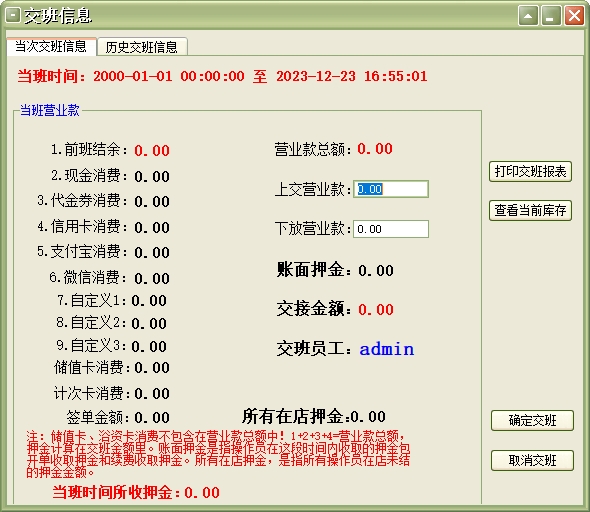Close the 交班信息 dialog
The height and width of the screenshot is (512, 590).
click(574, 16)
